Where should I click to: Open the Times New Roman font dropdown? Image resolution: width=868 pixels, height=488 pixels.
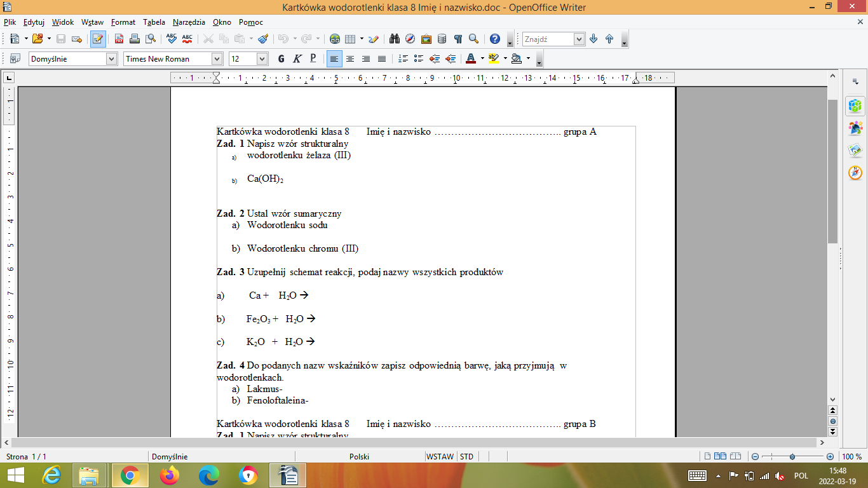(217, 58)
